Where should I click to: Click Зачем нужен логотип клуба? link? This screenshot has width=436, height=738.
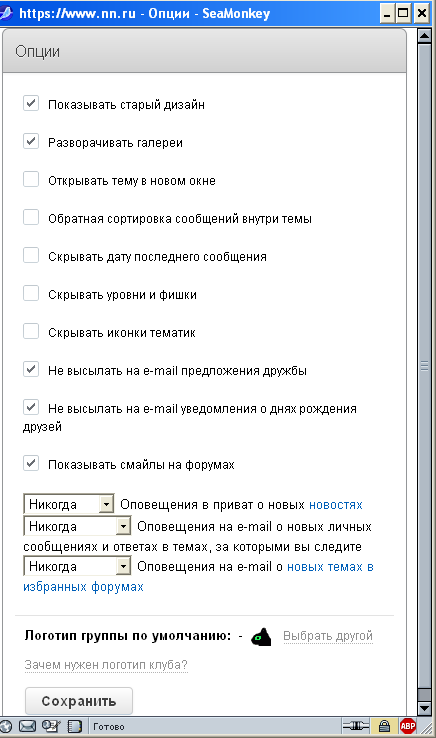[x=106, y=665]
